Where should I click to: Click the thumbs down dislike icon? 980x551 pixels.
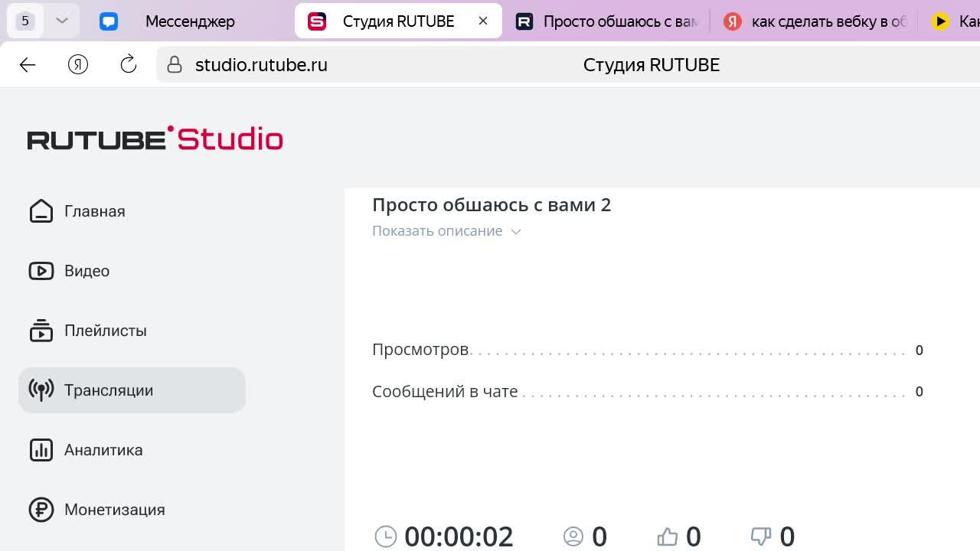pyautogui.click(x=761, y=536)
